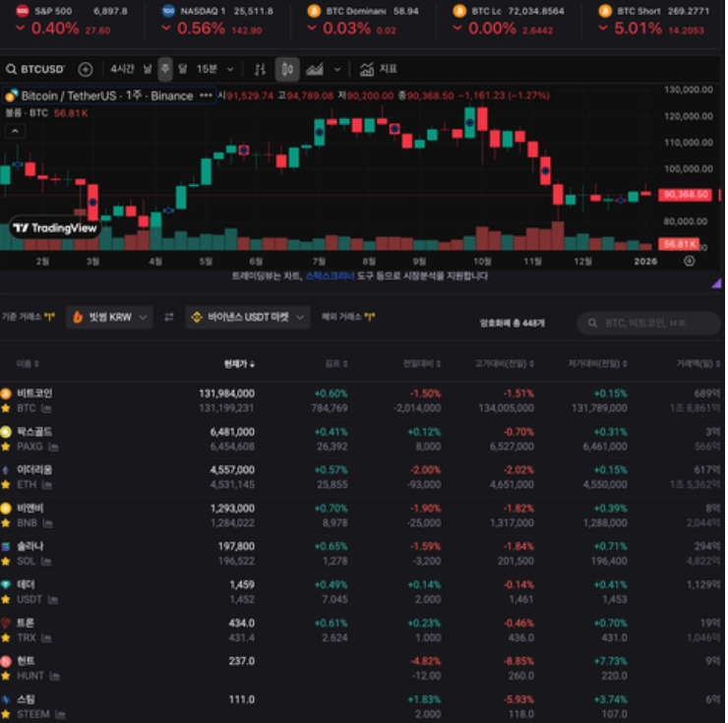Toggle the PAXG favorite star

[6, 447]
